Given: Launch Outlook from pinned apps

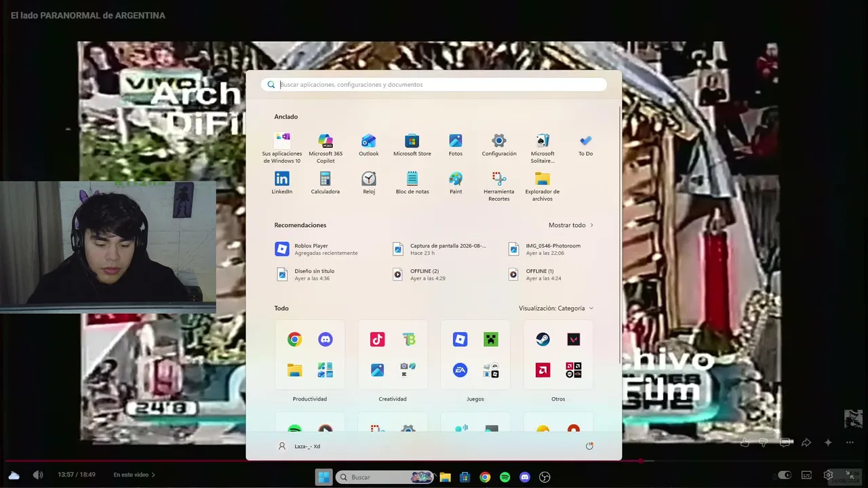Looking at the screenshot, I should 369,145.
